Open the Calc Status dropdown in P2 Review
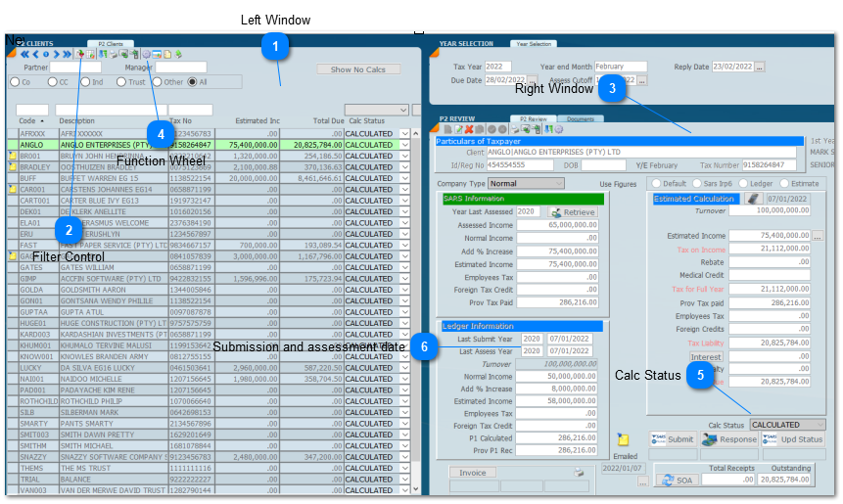 (x=787, y=425)
